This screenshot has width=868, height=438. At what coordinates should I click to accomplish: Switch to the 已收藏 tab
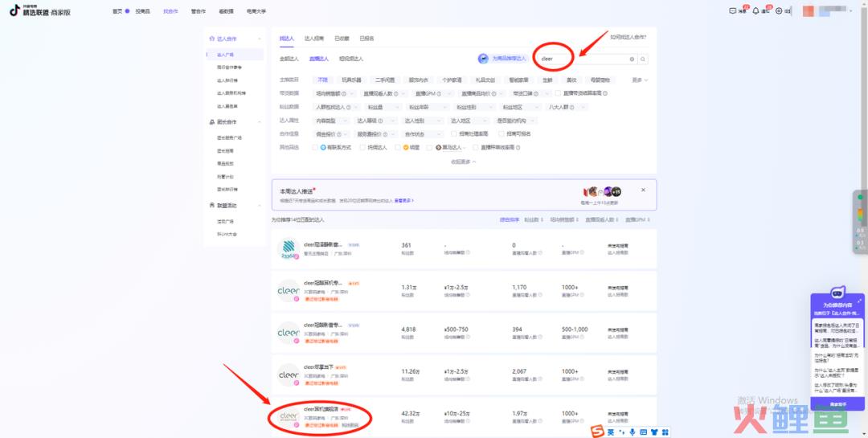[x=342, y=39]
